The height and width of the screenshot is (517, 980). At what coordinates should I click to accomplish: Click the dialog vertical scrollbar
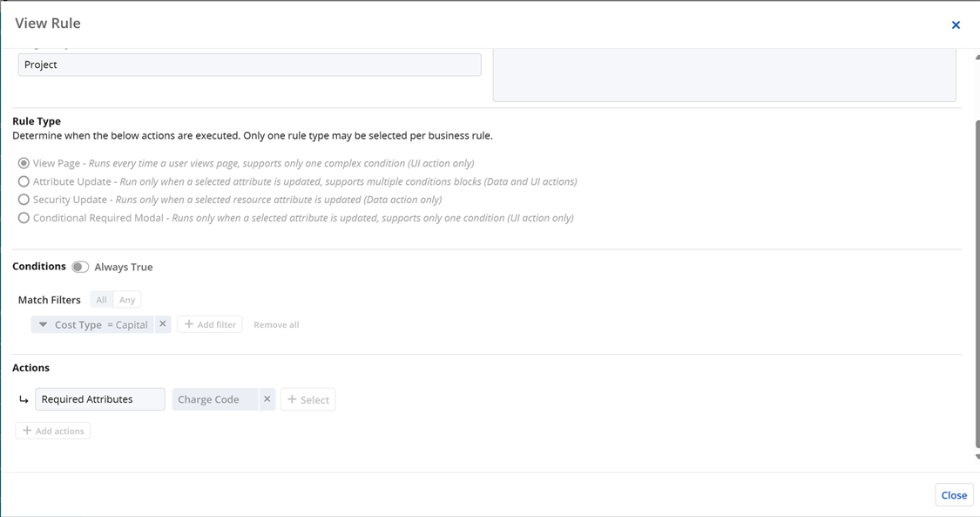point(977,284)
